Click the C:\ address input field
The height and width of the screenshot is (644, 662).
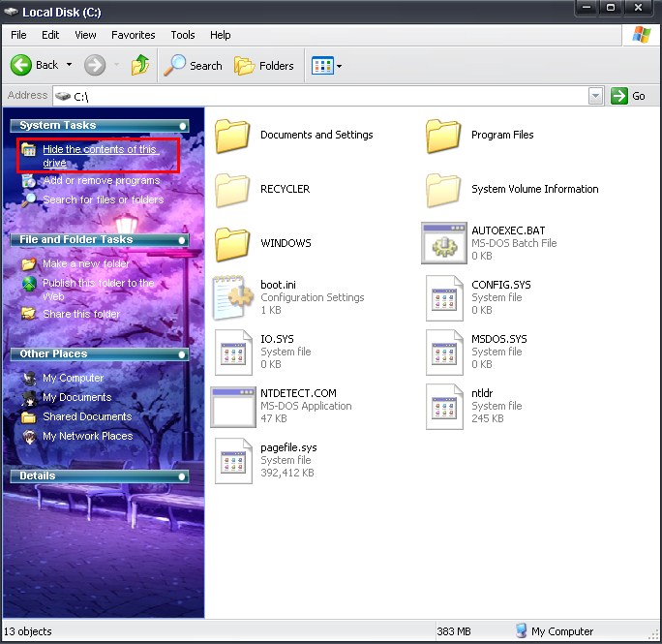pyautogui.click(x=321, y=96)
